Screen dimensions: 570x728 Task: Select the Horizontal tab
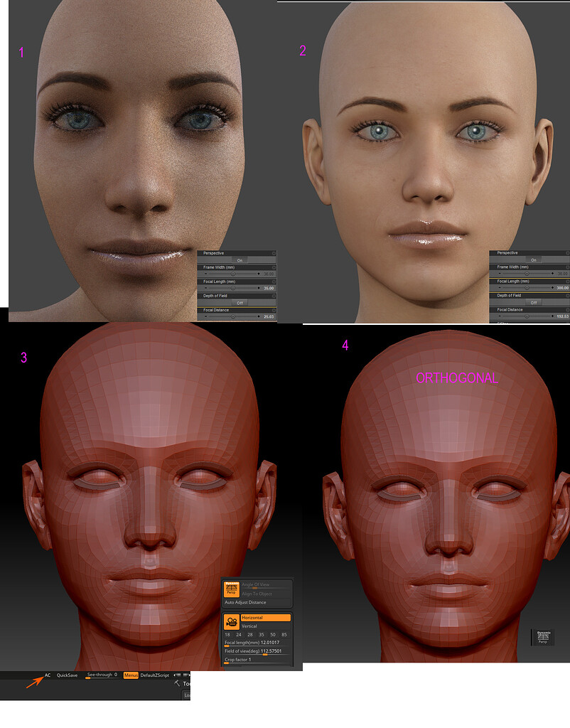coord(267,617)
